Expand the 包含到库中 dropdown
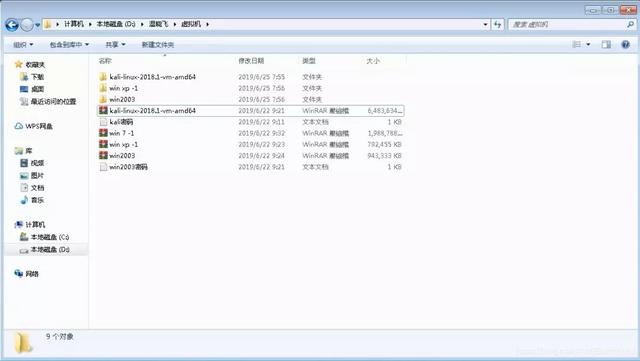Screen dimensions: 640x361 pos(69,45)
